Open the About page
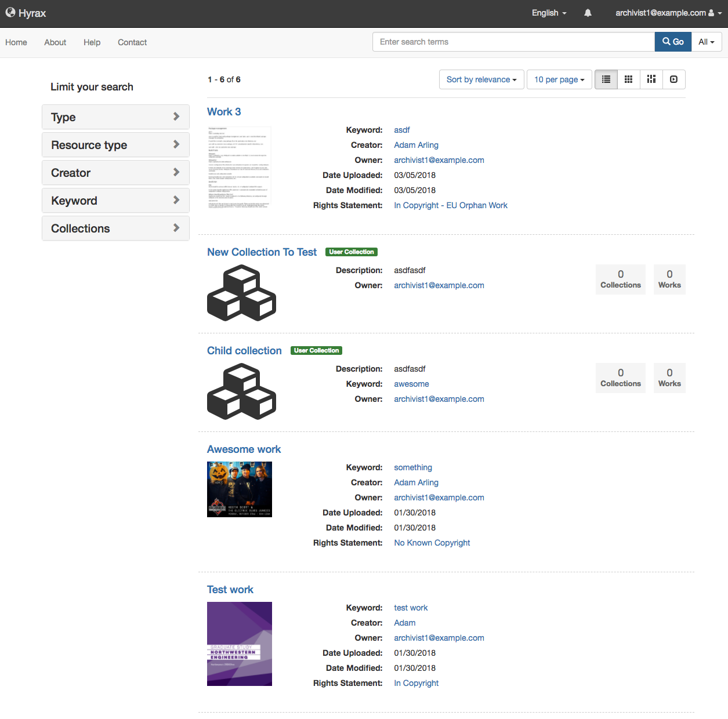This screenshot has height=719, width=728. pos(55,42)
